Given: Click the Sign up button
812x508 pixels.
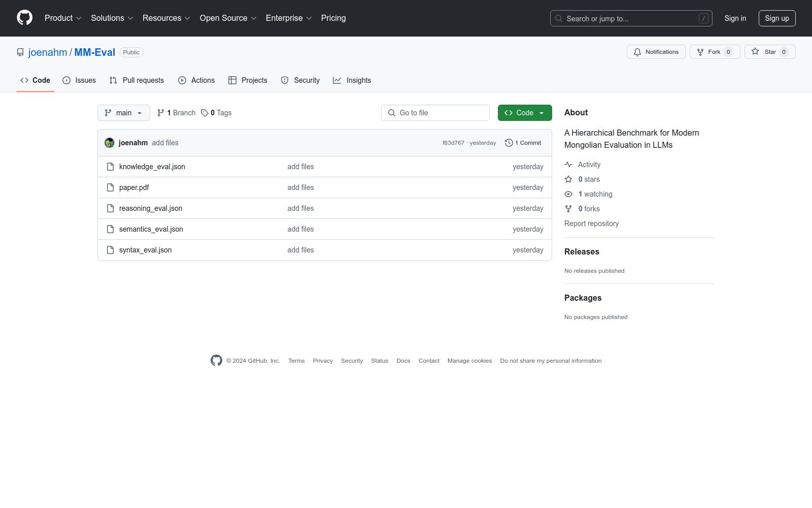Looking at the screenshot, I should click(x=777, y=18).
